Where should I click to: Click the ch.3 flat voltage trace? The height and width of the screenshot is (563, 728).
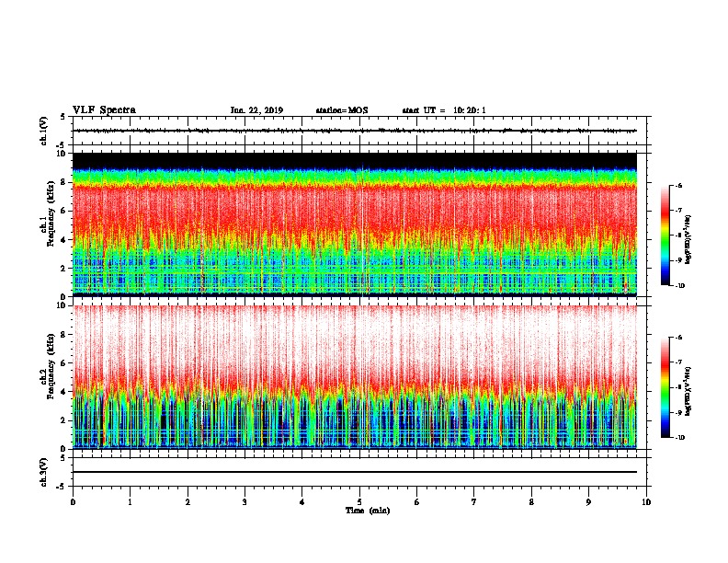pos(354,472)
